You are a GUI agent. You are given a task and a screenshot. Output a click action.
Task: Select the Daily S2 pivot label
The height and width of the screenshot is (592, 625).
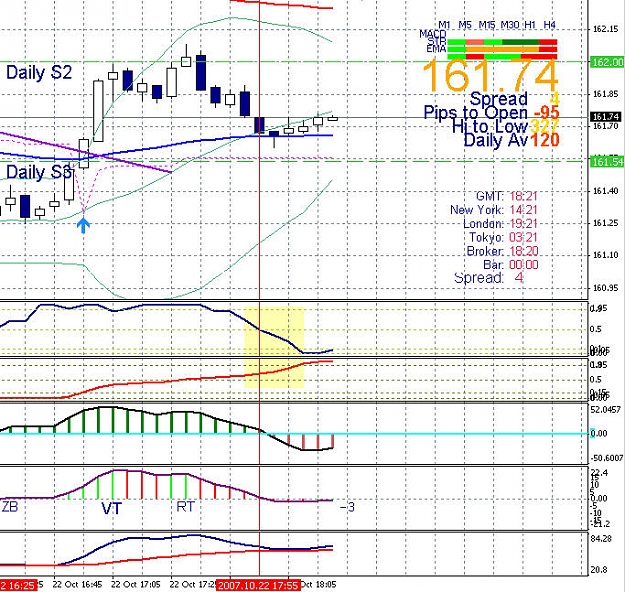coord(39,73)
